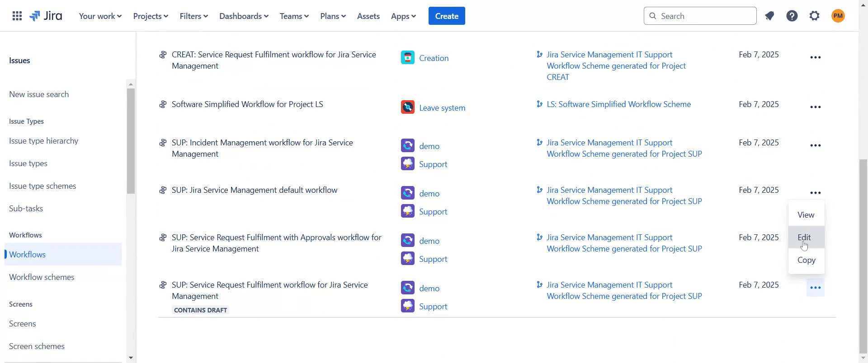The image size is (868, 363).
Task: Open scheme link in SUP Incident Management row
Action: point(624,148)
